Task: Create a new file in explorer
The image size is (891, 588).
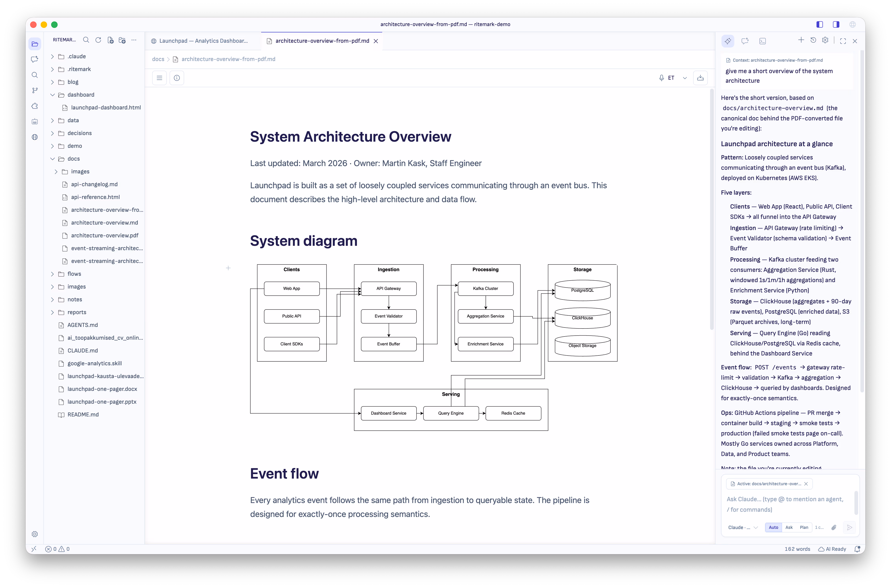Action: click(x=110, y=40)
